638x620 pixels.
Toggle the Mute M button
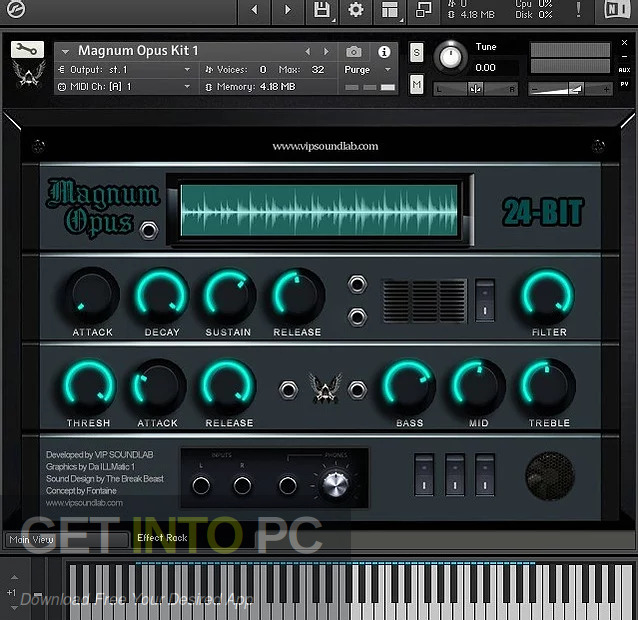click(x=416, y=85)
